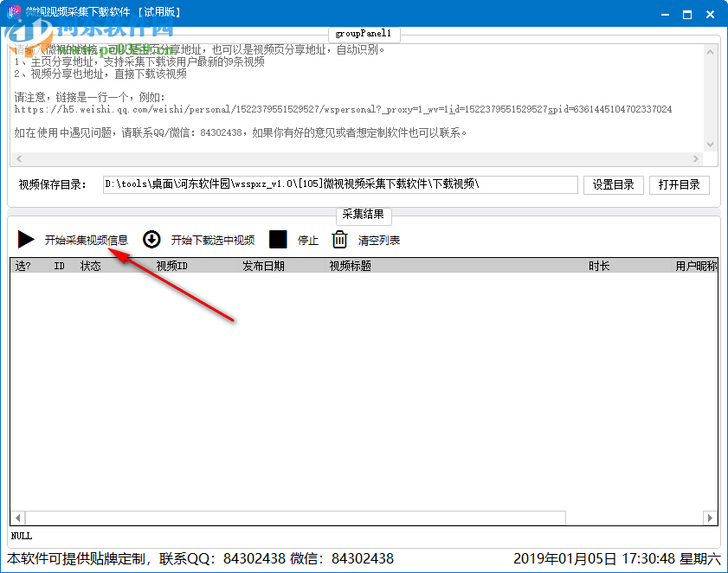Select 开始下载选中视频 to download selected videos
Viewport: 728px width, 573px height.
tap(215, 240)
